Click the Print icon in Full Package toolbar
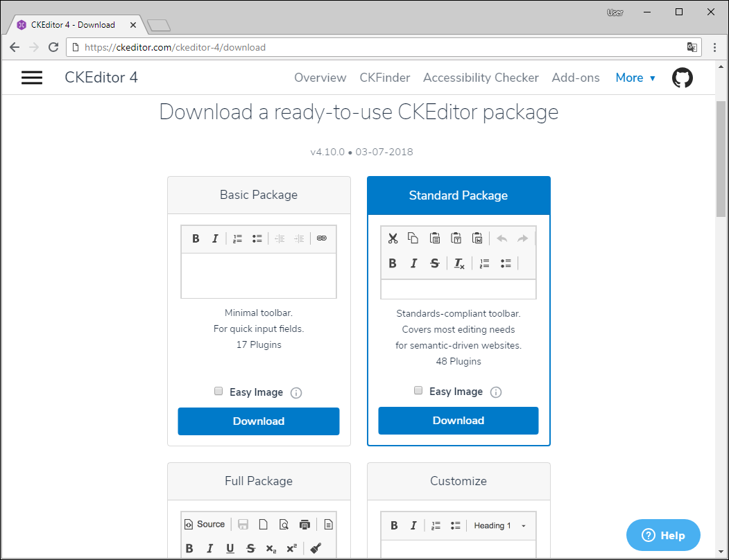This screenshot has width=729, height=560. point(305,525)
